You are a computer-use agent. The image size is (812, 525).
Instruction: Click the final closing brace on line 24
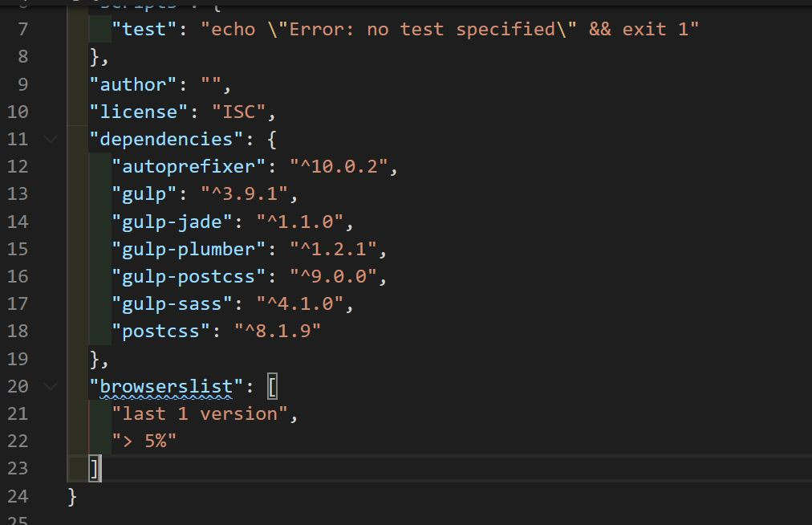click(x=72, y=496)
